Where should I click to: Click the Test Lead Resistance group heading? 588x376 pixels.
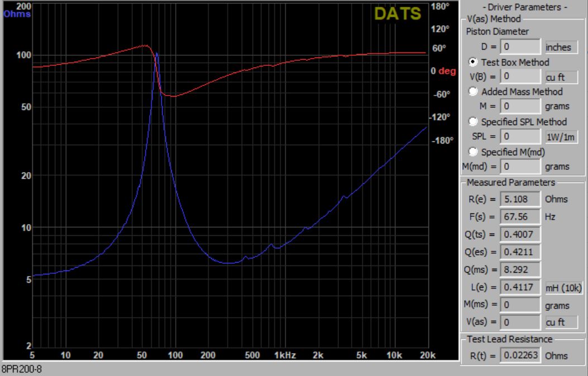coord(510,339)
